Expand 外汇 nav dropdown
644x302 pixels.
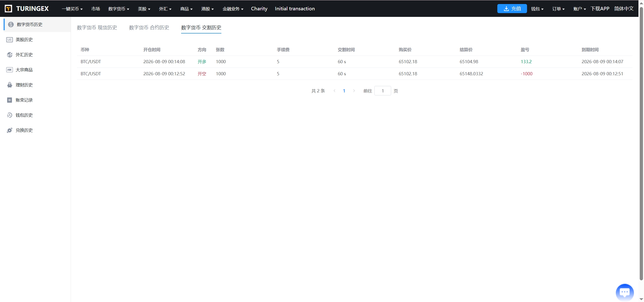coord(165,9)
